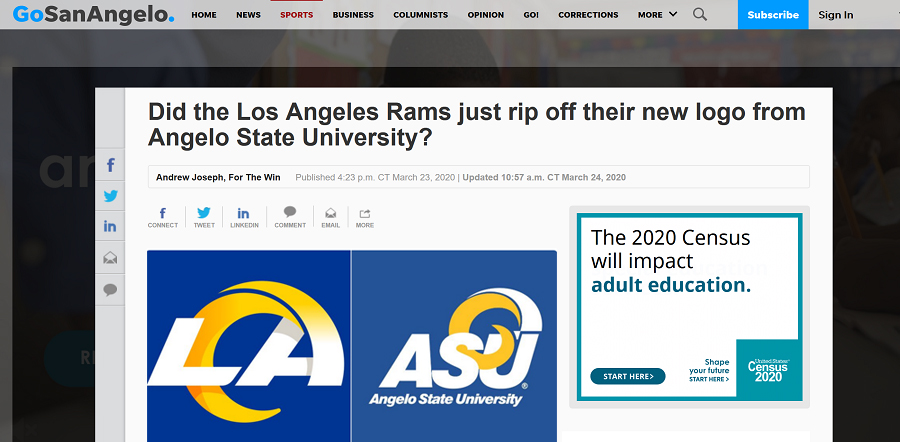Share via sidebar Facebook icon
This screenshot has width=900, height=442.
tap(110, 165)
